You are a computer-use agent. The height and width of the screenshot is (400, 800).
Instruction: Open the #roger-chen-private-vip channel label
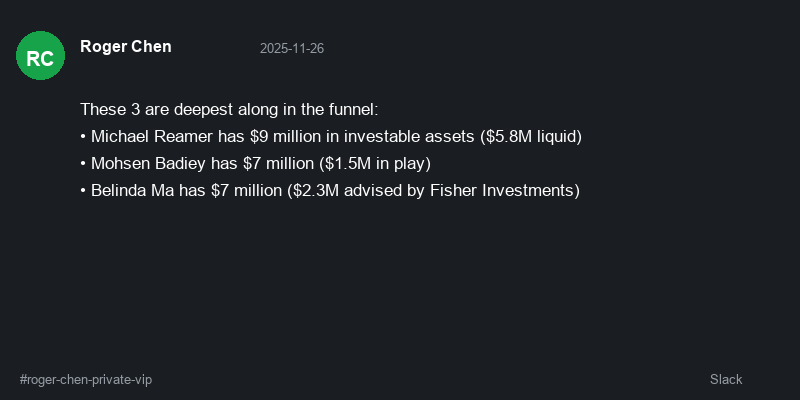tap(86, 379)
